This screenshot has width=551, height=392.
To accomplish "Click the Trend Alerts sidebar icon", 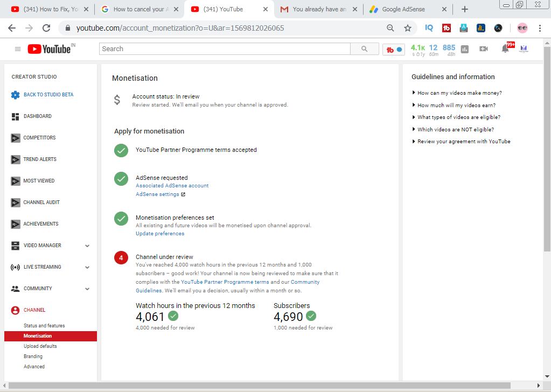I will pos(16,159).
